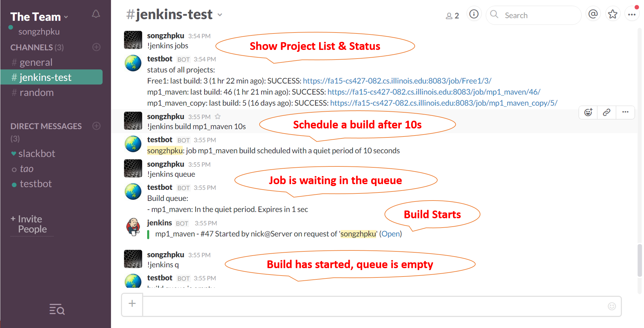Click the jenkins bot avatar

133,227
